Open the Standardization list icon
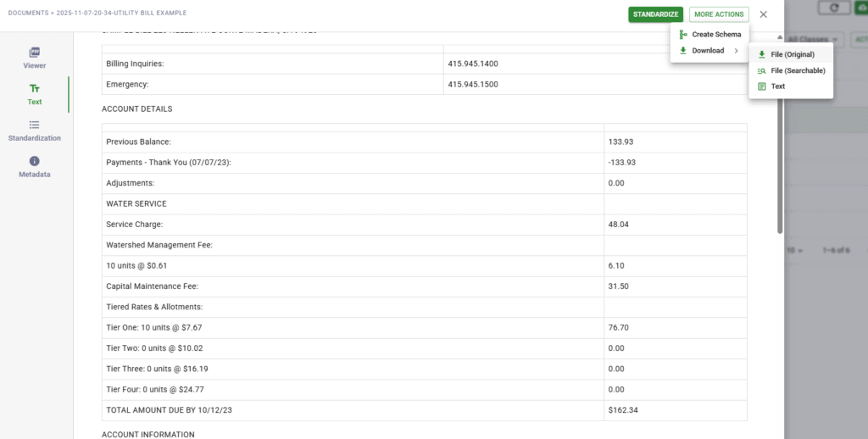The height and width of the screenshot is (439, 868). point(35,125)
